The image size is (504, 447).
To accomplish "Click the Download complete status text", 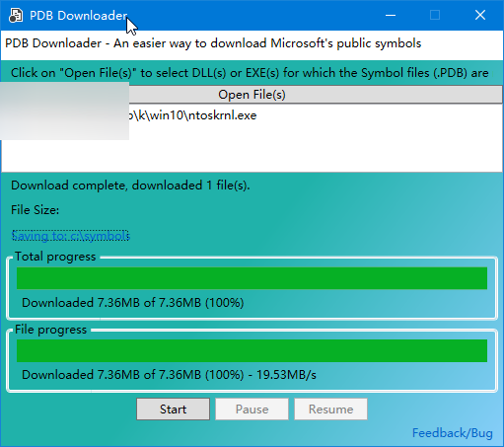I will click(130, 186).
